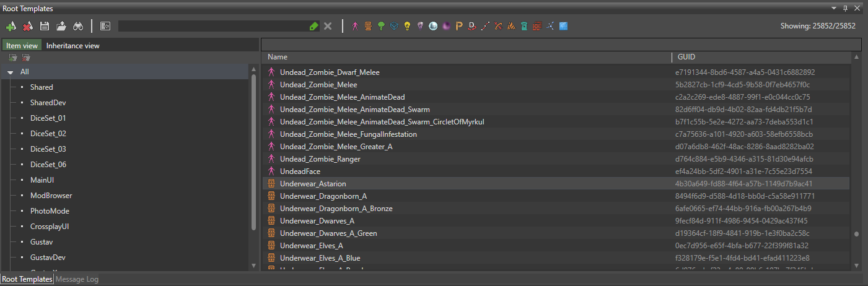The image size is (868, 286).
Task: Toggle the letter P filter icon
Action: coord(459,26)
